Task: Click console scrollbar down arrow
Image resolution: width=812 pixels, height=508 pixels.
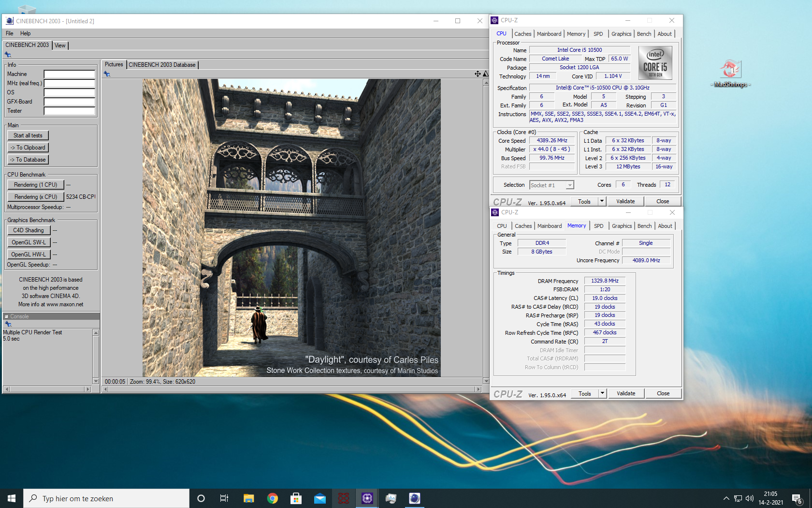Action: click(x=96, y=381)
